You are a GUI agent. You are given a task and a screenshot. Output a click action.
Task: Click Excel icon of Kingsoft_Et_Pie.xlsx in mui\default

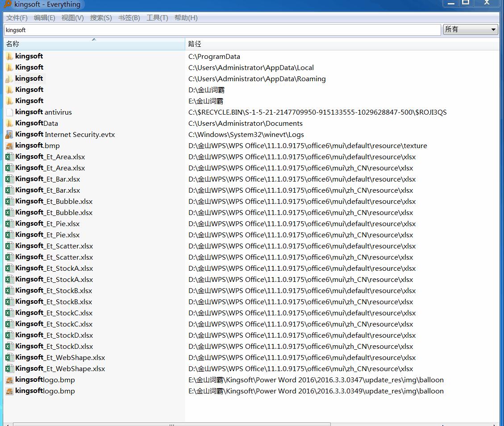[x=10, y=223]
